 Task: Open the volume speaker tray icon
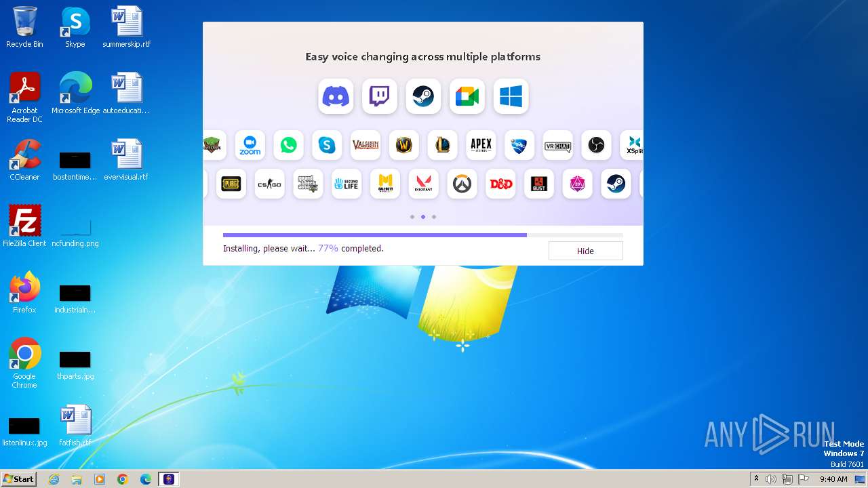click(x=771, y=479)
